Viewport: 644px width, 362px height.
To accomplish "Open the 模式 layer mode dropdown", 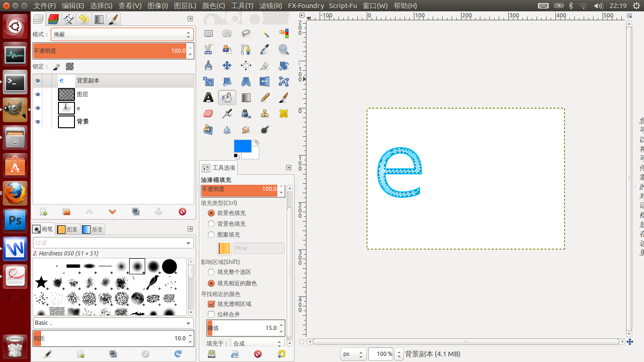I will pos(122,34).
